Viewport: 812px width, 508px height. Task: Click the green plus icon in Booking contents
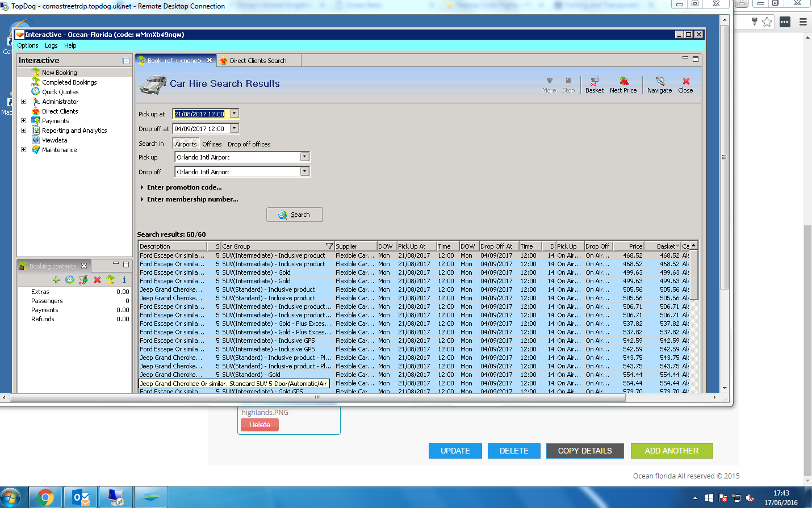click(x=56, y=280)
